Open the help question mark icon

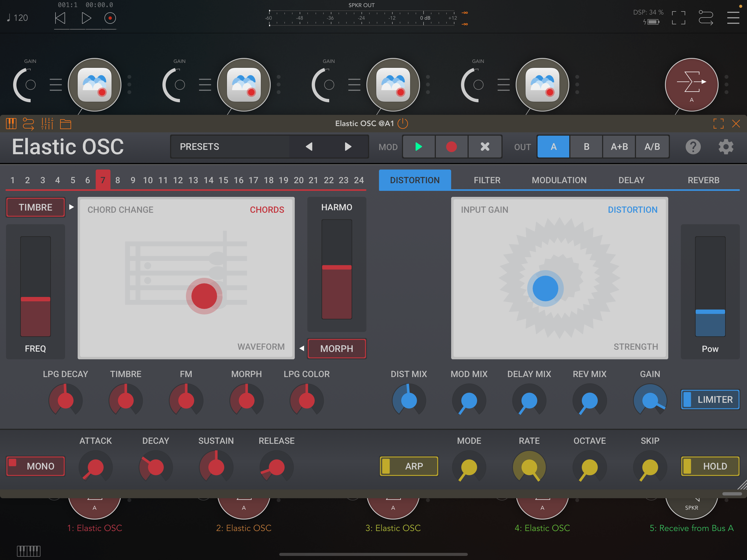click(693, 147)
